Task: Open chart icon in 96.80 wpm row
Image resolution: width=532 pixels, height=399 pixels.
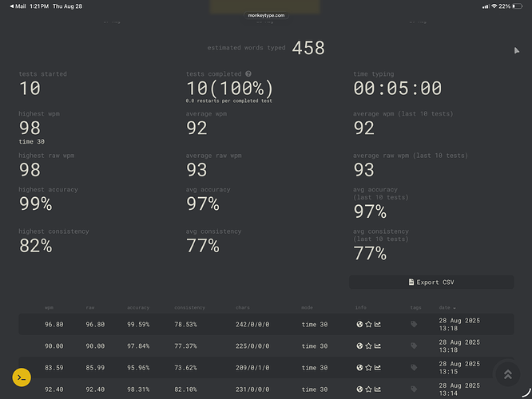Action: pyautogui.click(x=378, y=324)
